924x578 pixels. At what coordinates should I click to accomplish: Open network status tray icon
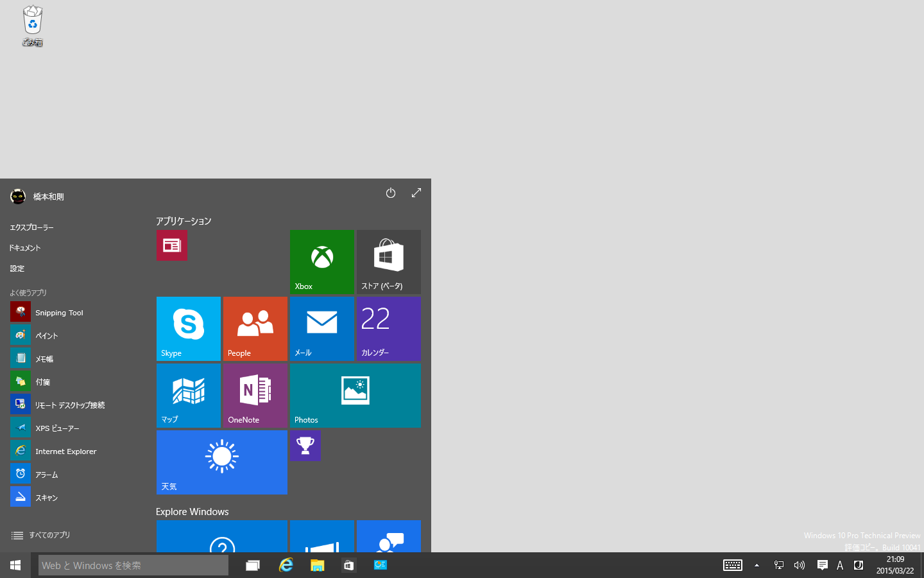778,565
